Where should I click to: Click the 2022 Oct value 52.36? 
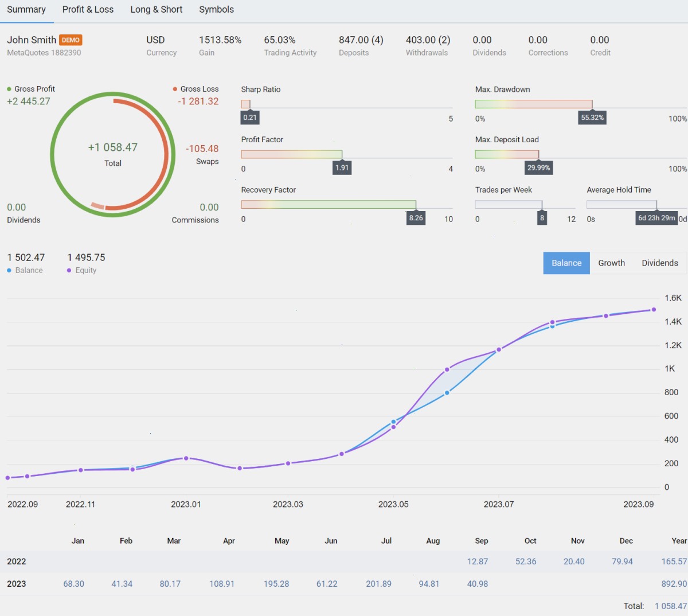coord(526,562)
